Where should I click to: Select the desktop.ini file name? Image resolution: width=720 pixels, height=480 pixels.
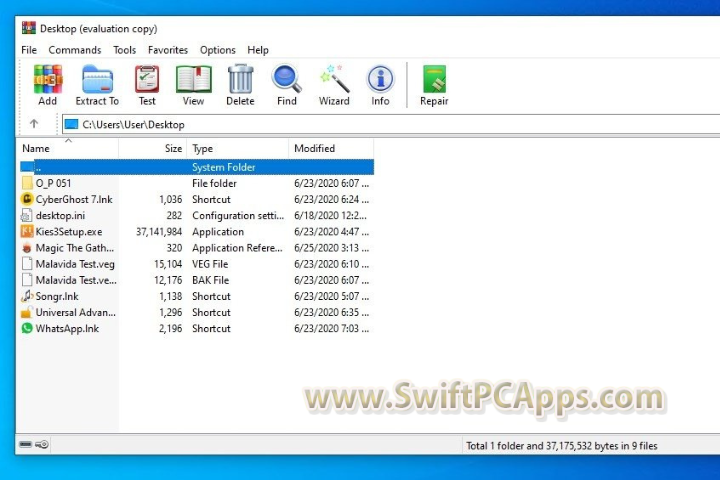coord(60,215)
